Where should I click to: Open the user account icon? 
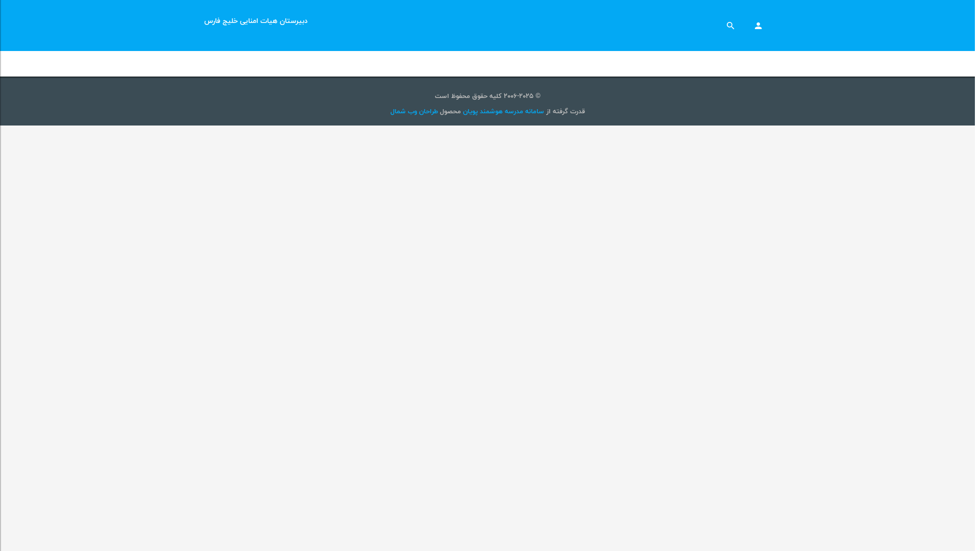pyautogui.click(x=758, y=26)
